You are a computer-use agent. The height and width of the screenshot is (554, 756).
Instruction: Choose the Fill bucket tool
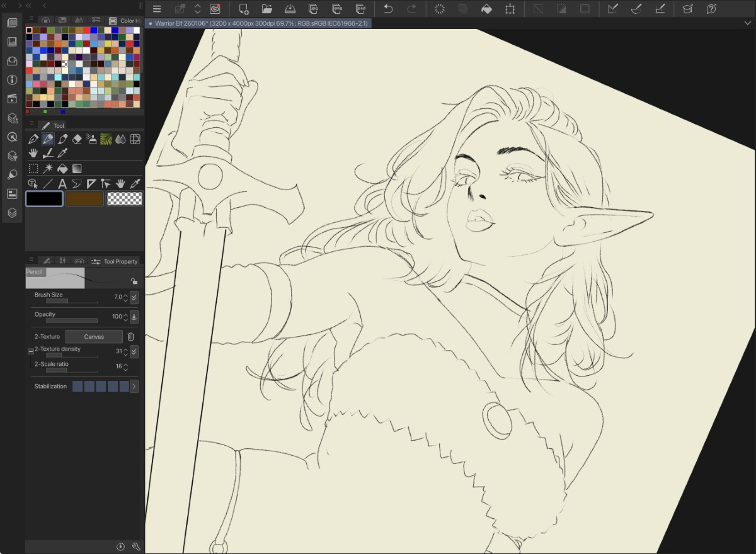pyautogui.click(x=62, y=169)
